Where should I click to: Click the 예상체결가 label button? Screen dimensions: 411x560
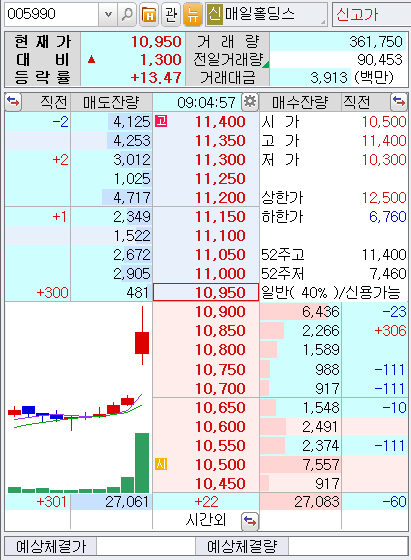coord(51,546)
